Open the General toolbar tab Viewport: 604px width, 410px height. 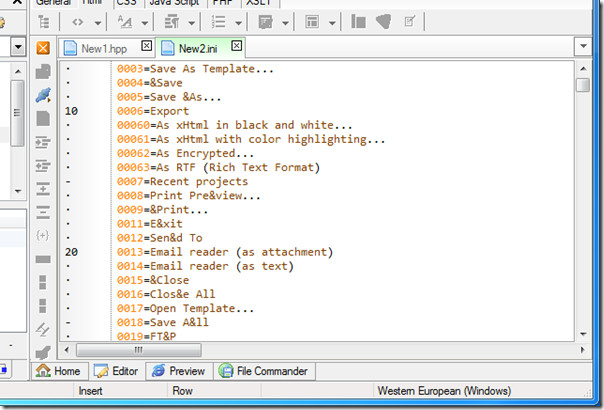pos(53,3)
